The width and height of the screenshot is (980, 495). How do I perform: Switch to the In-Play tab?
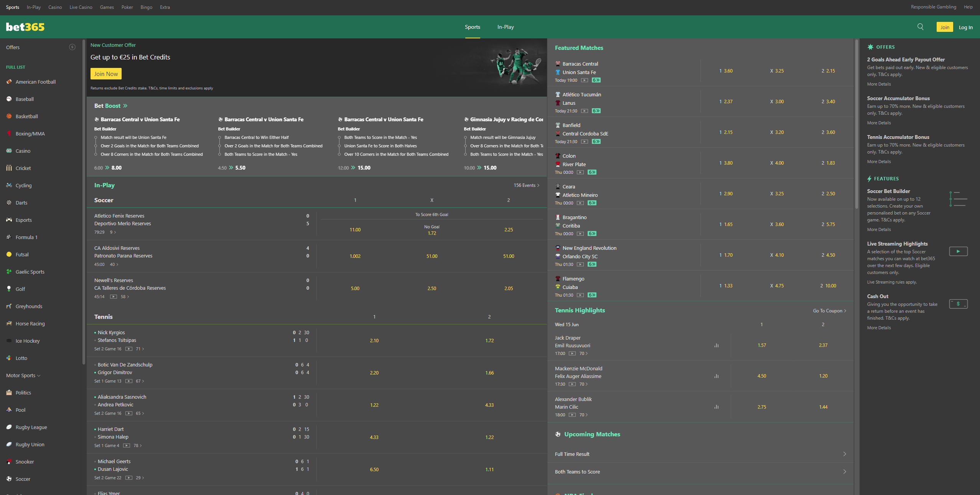[506, 27]
